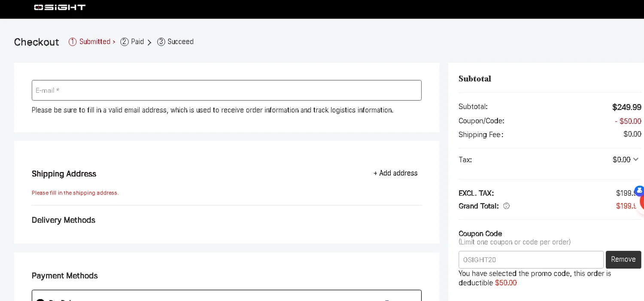The height and width of the screenshot is (301, 644).
Task: Click the coupon code field showing OSIGHT20
Action: tap(531, 260)
